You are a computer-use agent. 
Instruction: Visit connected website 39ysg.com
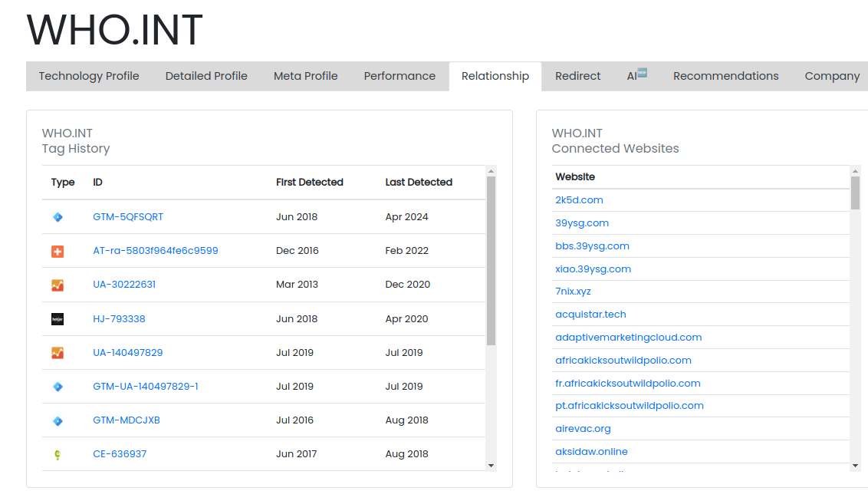pos(582,223)
